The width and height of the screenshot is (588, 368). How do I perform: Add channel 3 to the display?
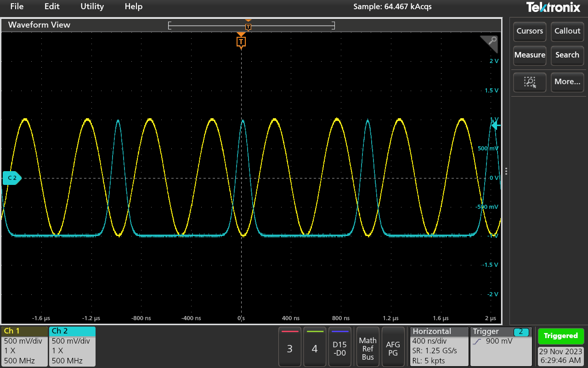coord(289,347)
